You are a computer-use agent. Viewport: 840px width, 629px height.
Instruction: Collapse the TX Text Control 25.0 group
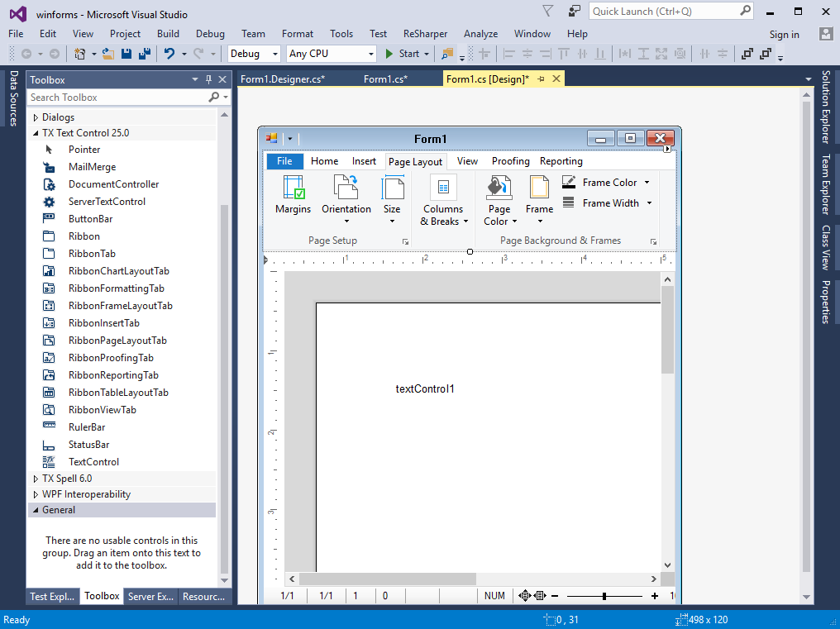36,133
